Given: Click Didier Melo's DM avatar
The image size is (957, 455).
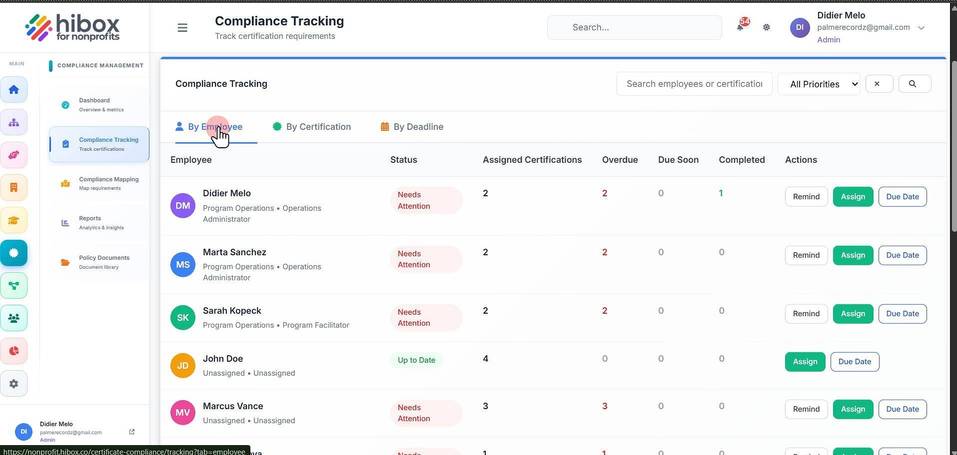Looking at the screenshot, I should 182,206.
